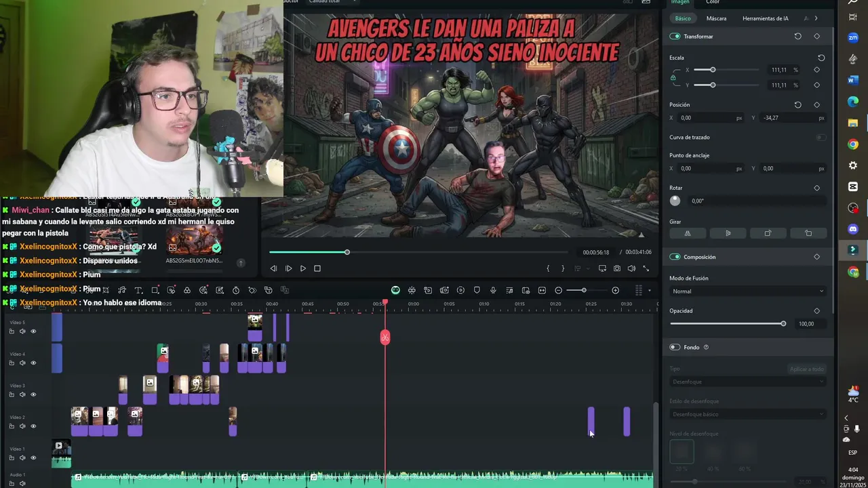Mute the Video 4 track
This screenshot has width=868, height=488.
pos(22,363)
